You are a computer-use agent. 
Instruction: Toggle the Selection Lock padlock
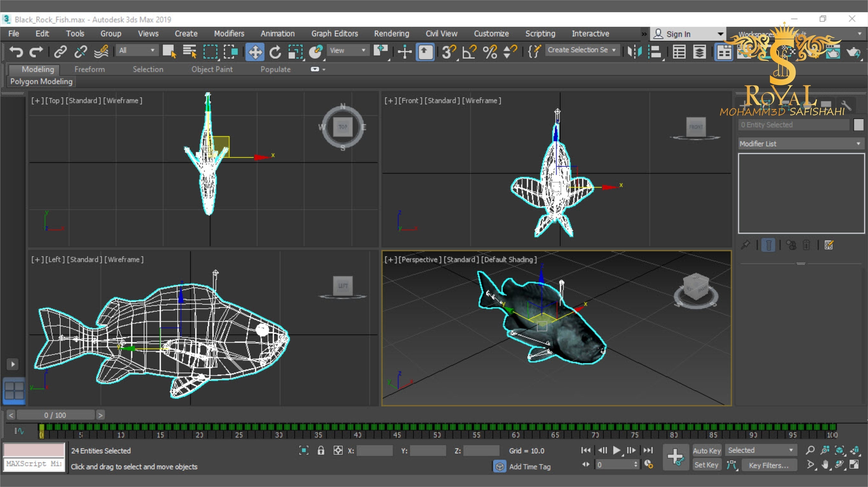point(321,451)
